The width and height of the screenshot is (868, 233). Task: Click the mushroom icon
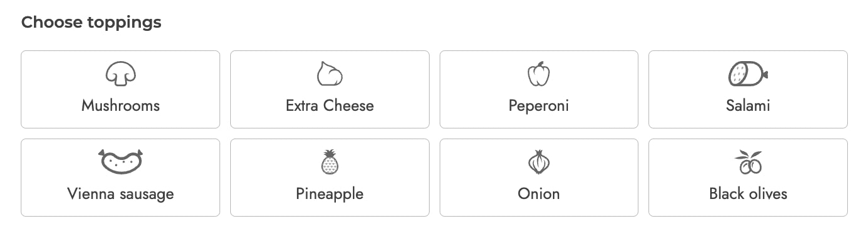[120, 74]
